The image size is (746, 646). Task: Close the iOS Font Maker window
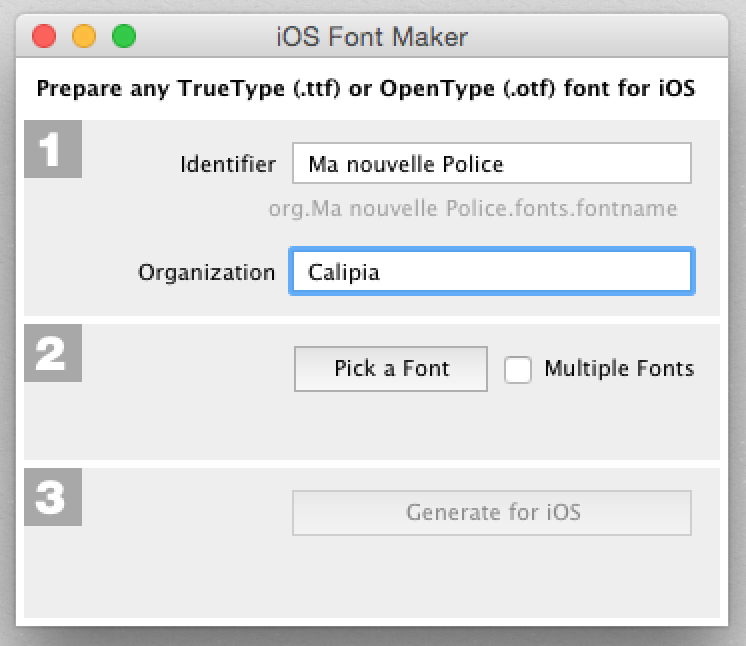coord(44,38)
